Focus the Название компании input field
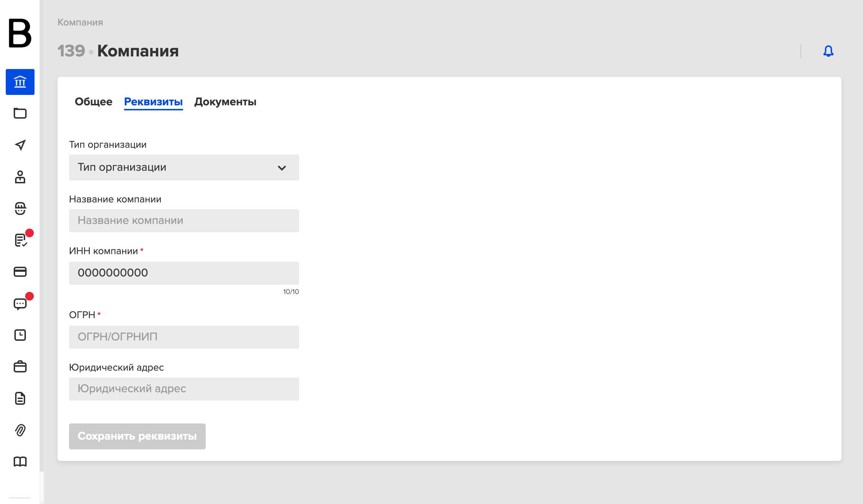Image resolution: width=863 pixels, height=504 pixels. pos(184,221)
